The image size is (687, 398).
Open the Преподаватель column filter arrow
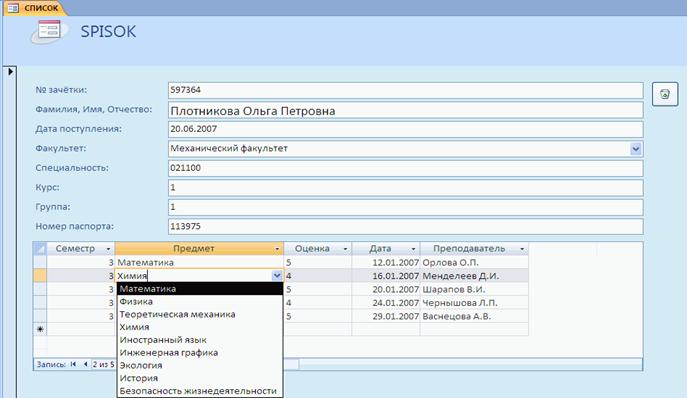(522, 249)
